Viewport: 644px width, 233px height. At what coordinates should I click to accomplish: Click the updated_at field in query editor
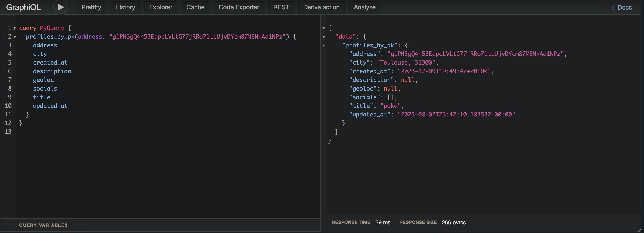pos(50,106)
